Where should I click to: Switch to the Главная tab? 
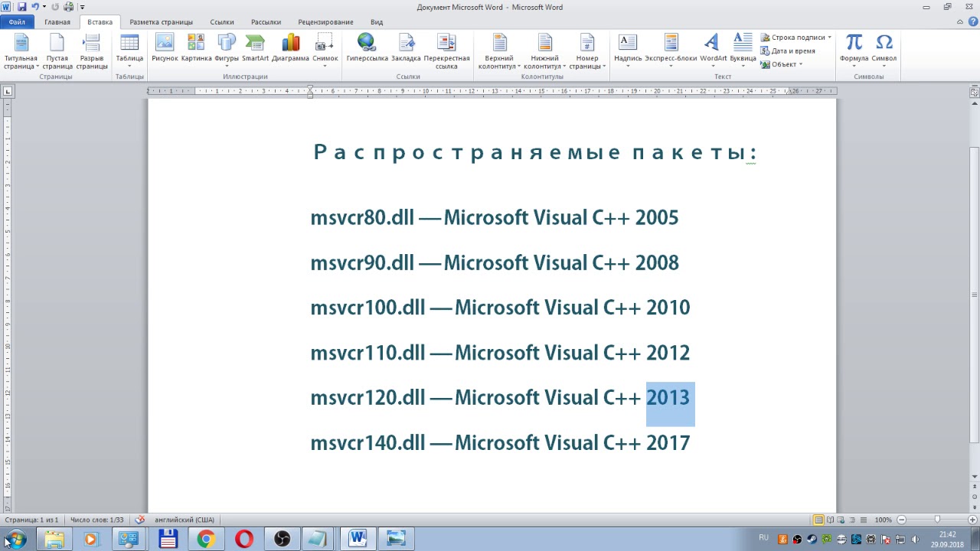coord(57,22)
